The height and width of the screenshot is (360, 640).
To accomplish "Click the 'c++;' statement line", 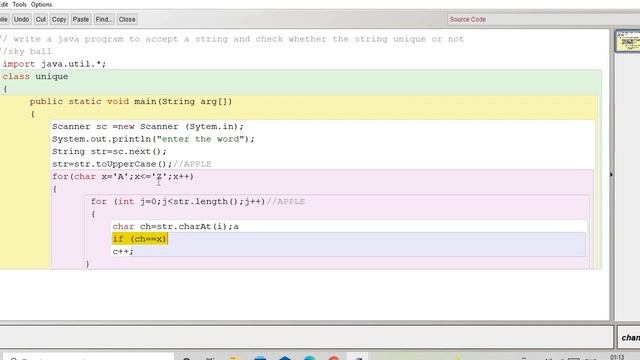I will 123,251.
